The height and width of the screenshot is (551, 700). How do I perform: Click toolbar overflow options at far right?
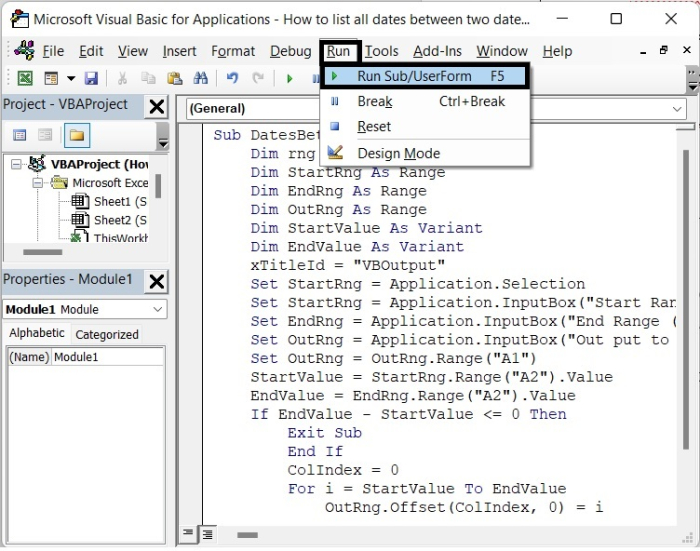click(x=692, y=79)
